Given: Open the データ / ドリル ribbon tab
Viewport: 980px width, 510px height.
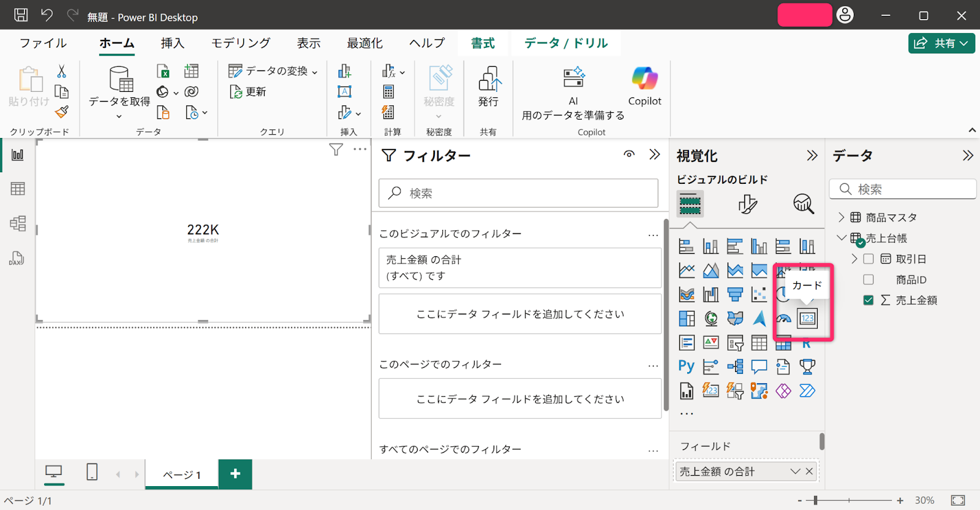Looking at the screenshot, I should click(x=566, y=43).
